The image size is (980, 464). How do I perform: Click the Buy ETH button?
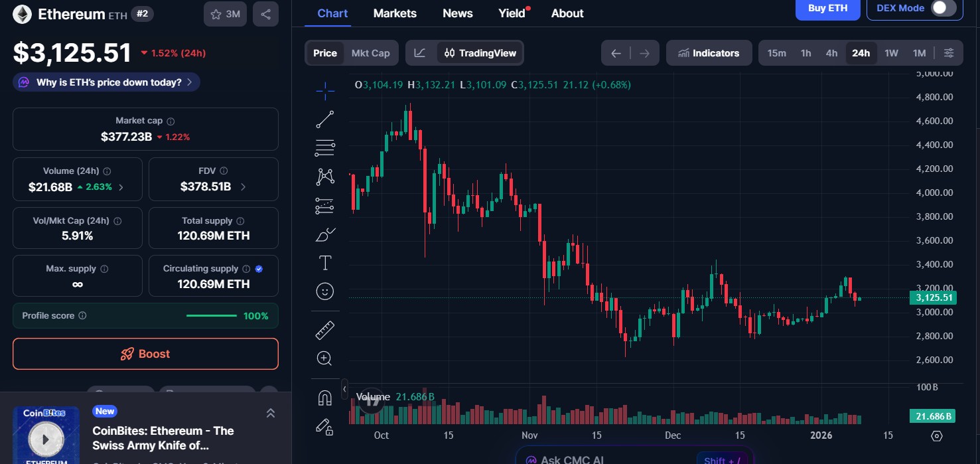[x=827, y=9]
